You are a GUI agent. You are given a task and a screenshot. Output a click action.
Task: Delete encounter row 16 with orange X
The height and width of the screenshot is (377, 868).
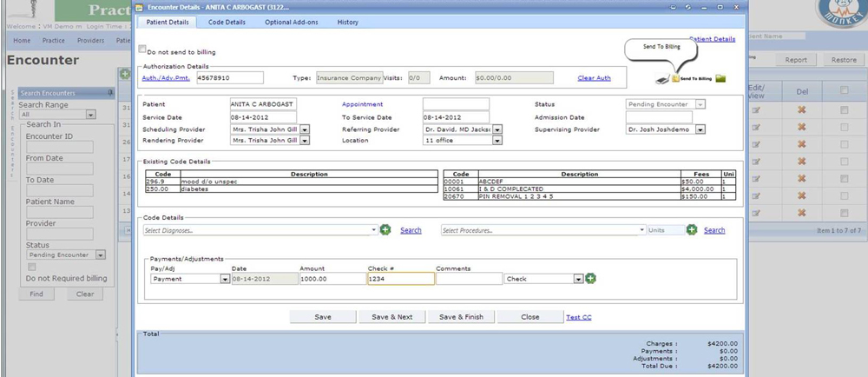coord(801,179)
